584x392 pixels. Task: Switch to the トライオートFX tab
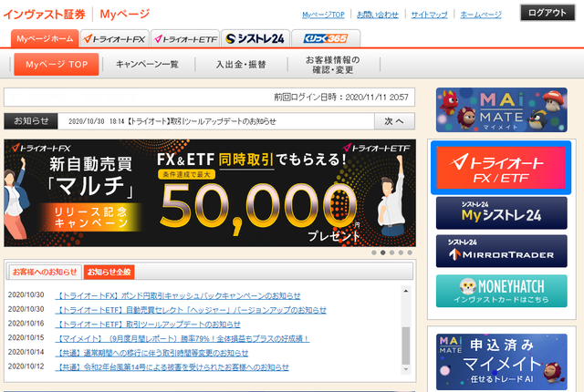(x=115, y=38)
